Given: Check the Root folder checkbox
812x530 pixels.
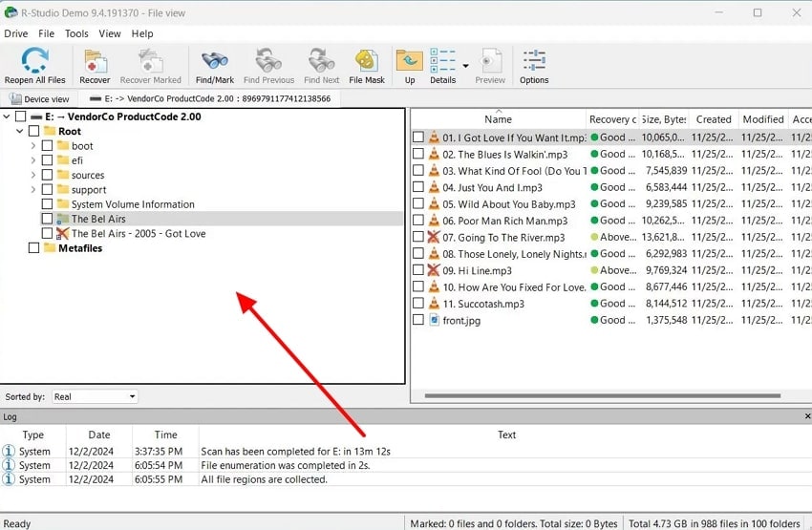Looking at the screenshot, I should (33, 131).
